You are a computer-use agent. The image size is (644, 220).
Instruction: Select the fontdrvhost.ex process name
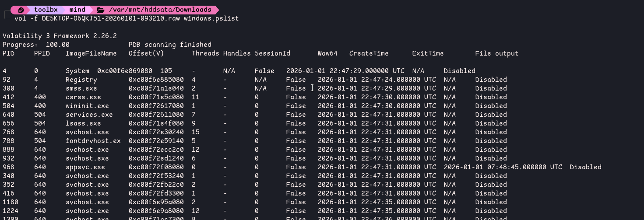93,141
